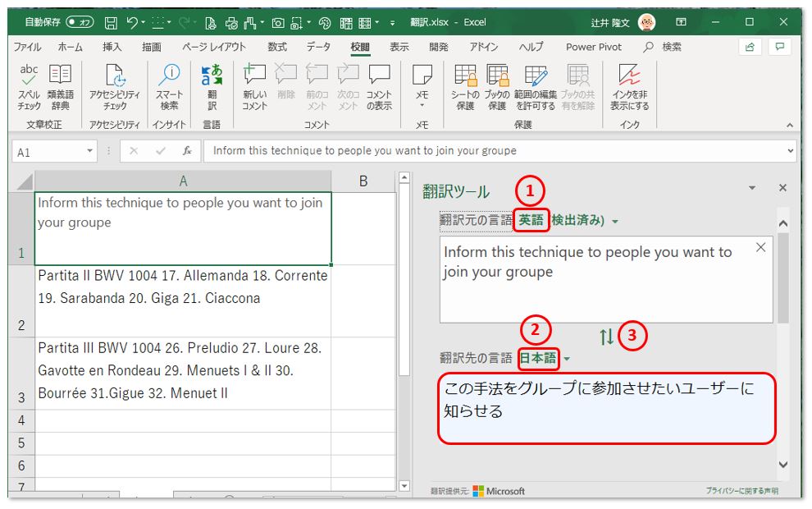Screen dimensions: 812x509
Task: Open the Name Box dropdown arrow
Action: click(89, 151)
